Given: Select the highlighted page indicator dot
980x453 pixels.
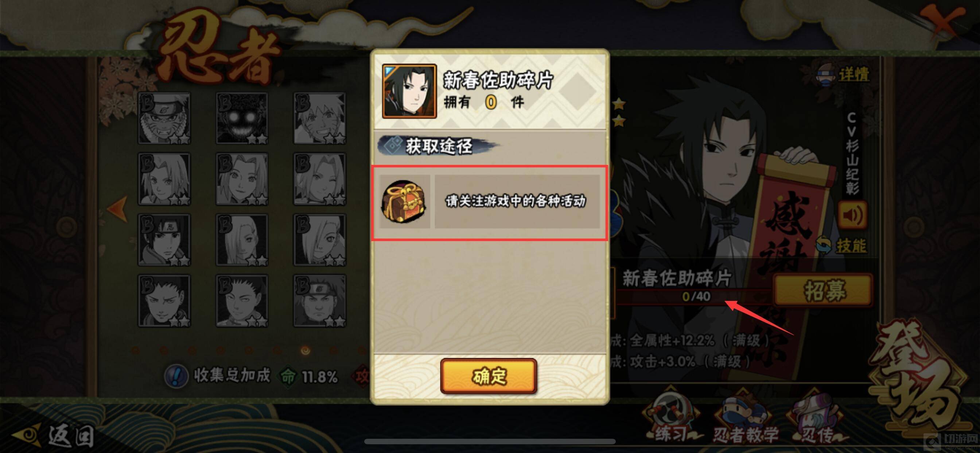Looking at the screenshot, I should [x=305, y=350].
